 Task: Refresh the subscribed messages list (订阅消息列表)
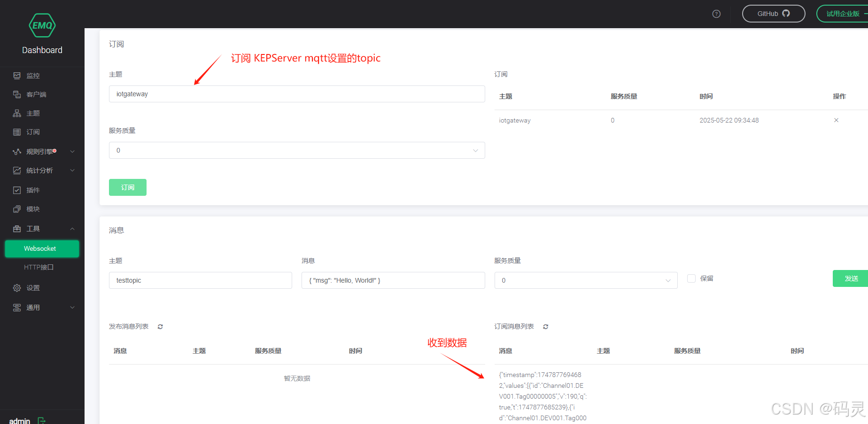click(x=546, y=326)
